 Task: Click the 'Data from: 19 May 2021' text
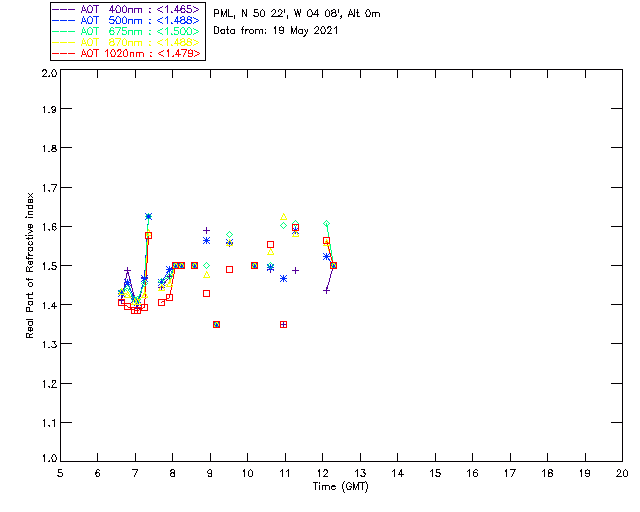pos(276,31)
